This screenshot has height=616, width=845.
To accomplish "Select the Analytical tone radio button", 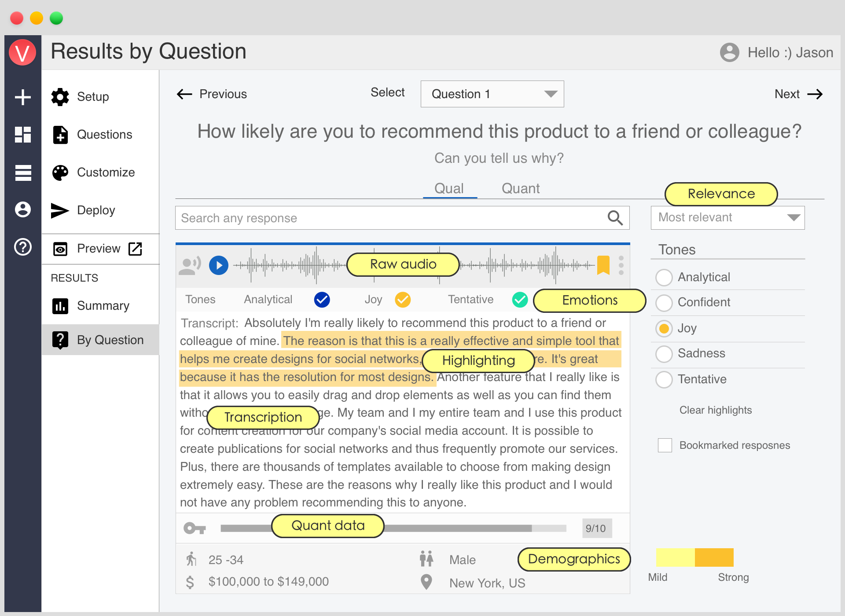I will (x=664, y=277).
